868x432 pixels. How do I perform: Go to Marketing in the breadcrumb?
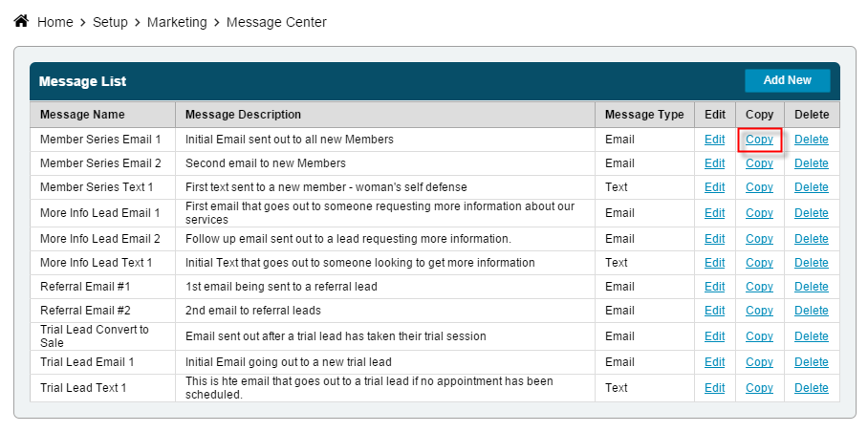pyautogui.click(x=177, y=22)
